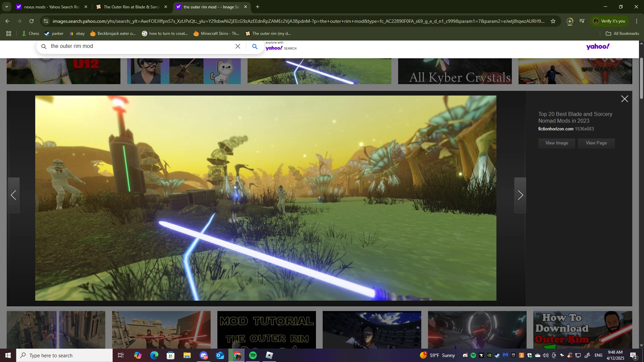Open Microsoft Edge from the taskbar

(154, 355)
